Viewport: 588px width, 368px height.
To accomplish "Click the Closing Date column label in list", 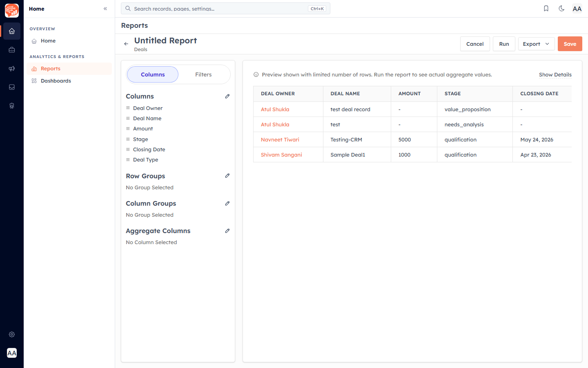I will pyautogui.click(x=149, y=149).
